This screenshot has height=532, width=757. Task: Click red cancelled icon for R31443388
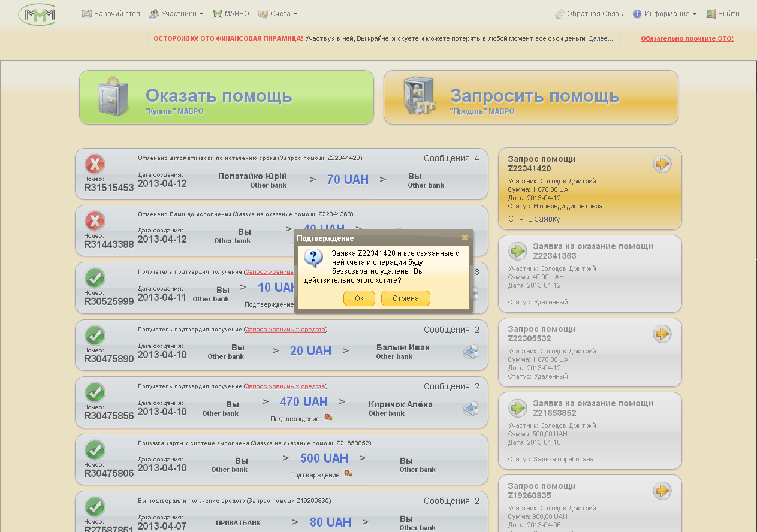[x=95, y=220]
